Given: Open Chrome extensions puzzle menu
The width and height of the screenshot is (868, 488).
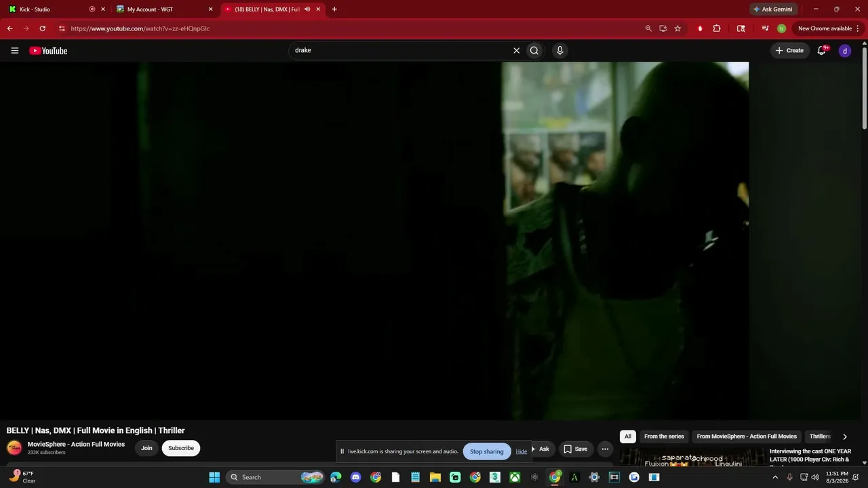Looking at the screenshot, I should [x=717, y=28].
